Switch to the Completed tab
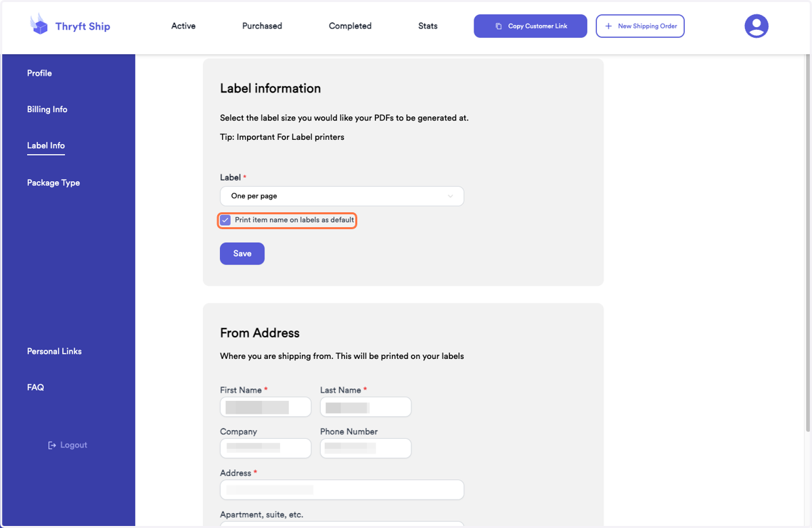The height and width of the screenshot is (528, 812). (x=350, y=26)
